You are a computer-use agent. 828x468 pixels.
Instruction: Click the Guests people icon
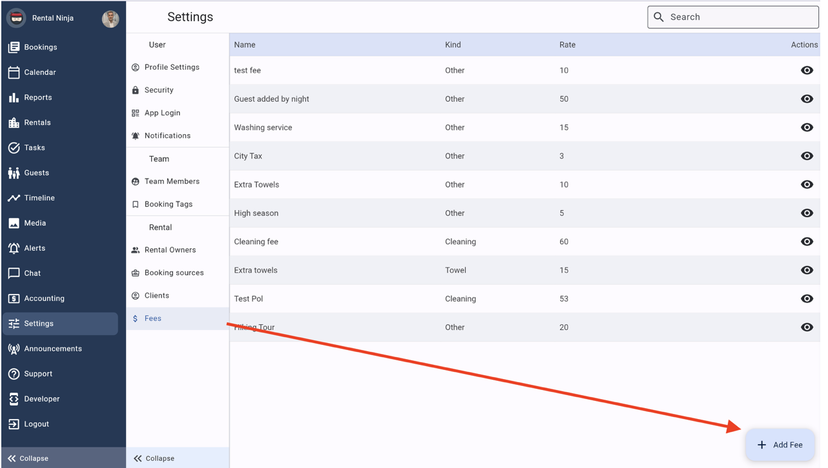(14, 173)
